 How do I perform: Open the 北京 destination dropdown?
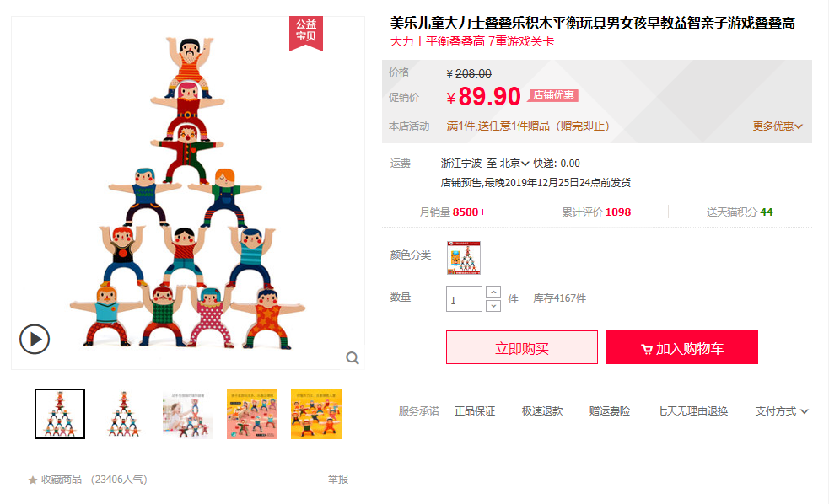[x=514, y=164]
